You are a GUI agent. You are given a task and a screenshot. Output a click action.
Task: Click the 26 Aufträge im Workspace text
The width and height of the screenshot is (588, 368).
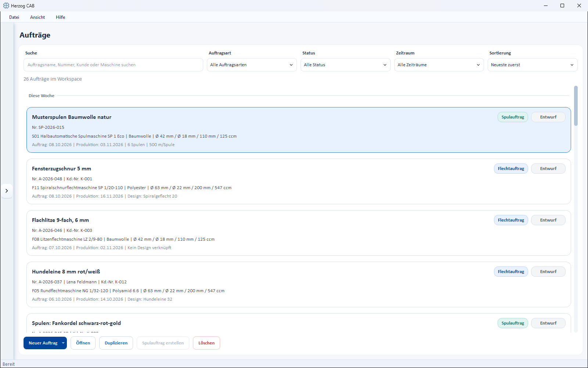click(x=53, y=79)
